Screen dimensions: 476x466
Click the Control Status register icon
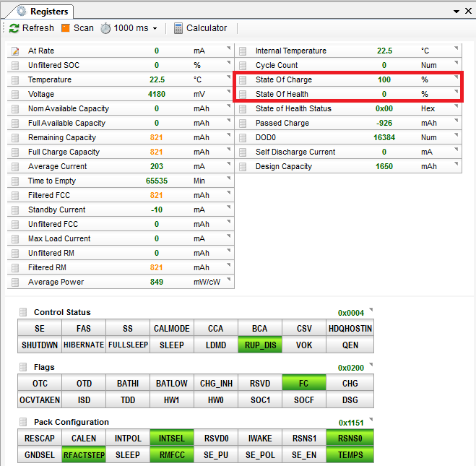pos(23,312)
